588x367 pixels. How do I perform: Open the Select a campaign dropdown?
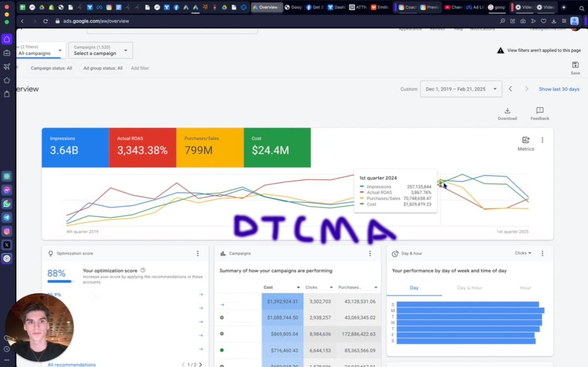click(x=101, y=50)
